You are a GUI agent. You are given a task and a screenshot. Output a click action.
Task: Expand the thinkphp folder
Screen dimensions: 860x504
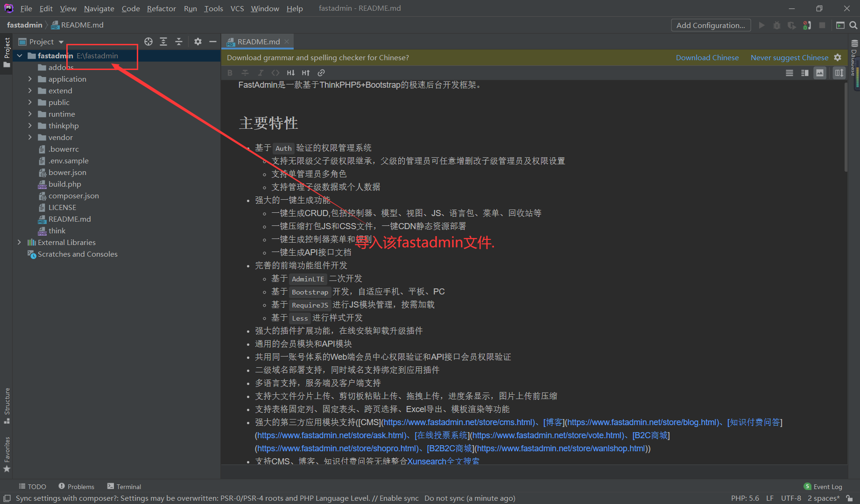coord(30,126)
